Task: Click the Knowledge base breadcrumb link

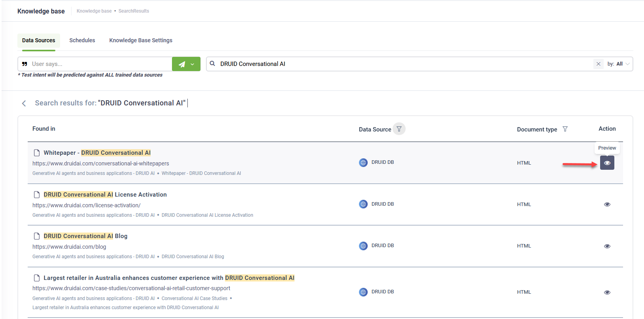Action: (94, 11)
